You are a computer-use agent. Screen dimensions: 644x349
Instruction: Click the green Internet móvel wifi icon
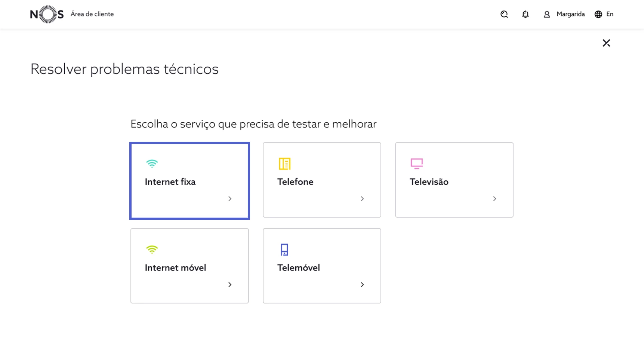tap(152, 249)
